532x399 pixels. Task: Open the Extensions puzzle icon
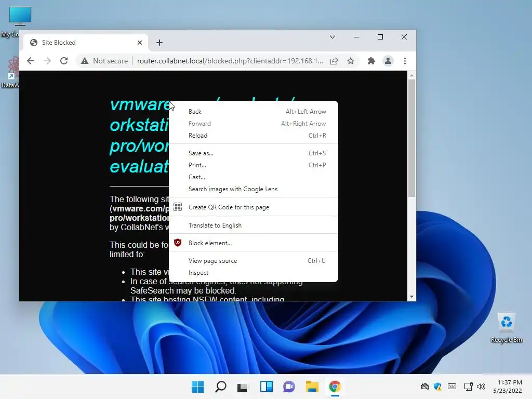371,61
